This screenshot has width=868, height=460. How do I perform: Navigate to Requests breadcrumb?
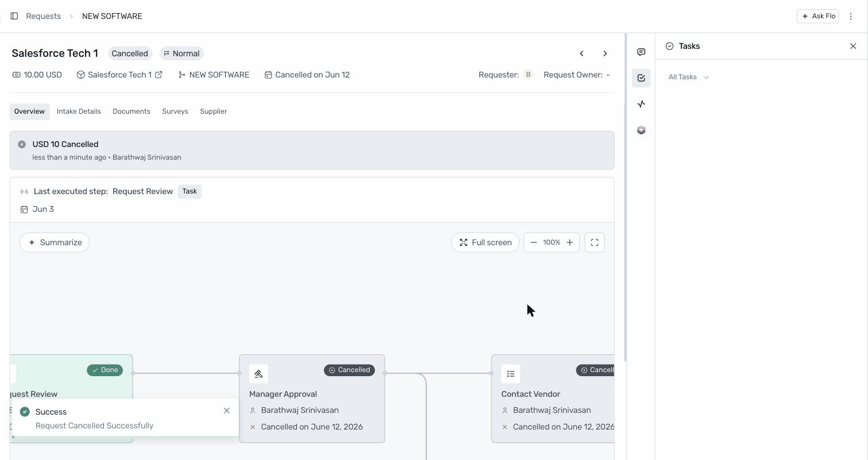pyautogui.click(x=43, y=16)
